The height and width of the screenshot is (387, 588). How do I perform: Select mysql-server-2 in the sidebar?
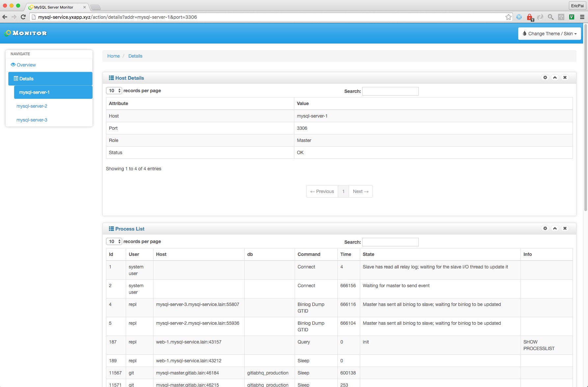pos(32,106)
